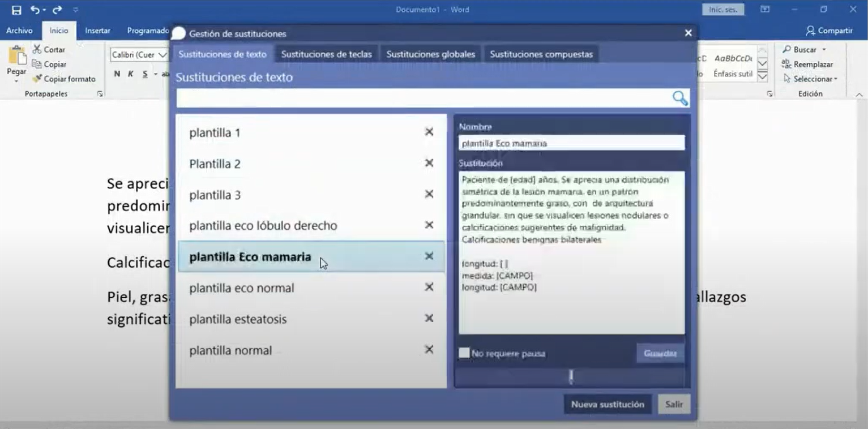Apply the Énfasis sutil style
868x429 pixels.
733,66
